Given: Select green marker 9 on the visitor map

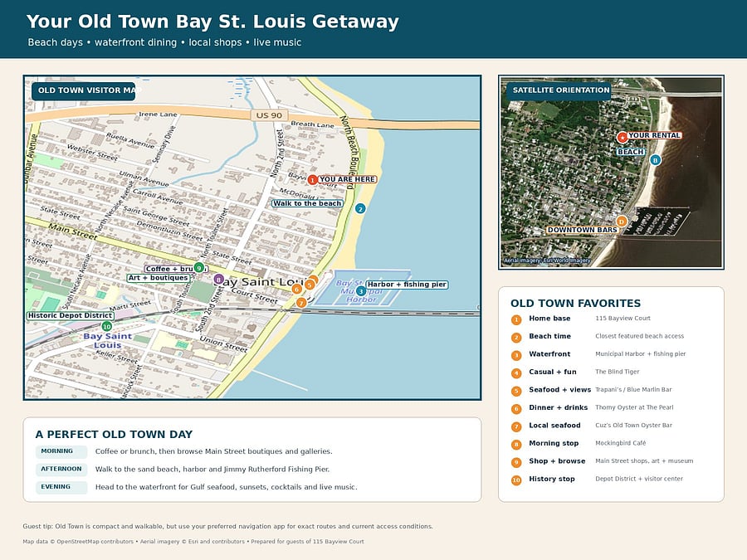Looking at the screenshot, I should 199,268.
